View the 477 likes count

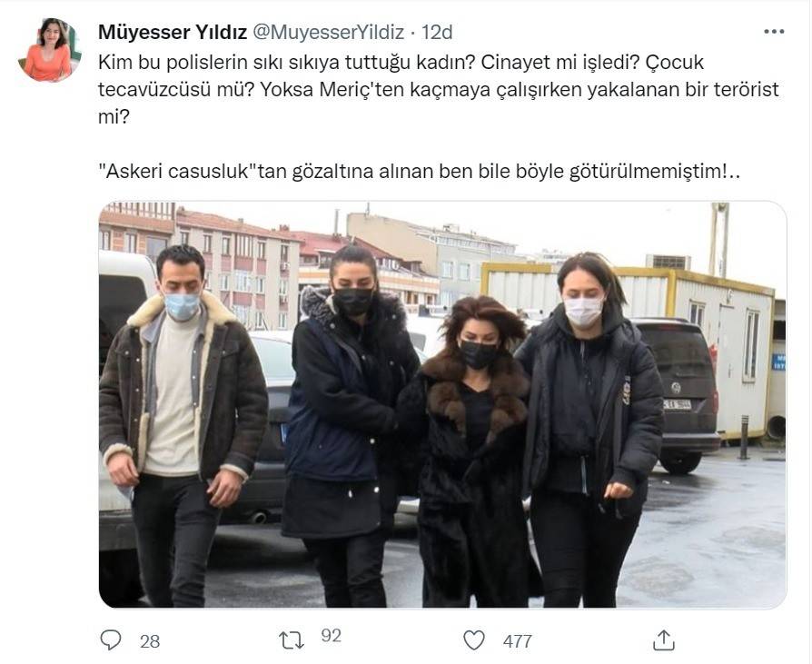point(518,641)
